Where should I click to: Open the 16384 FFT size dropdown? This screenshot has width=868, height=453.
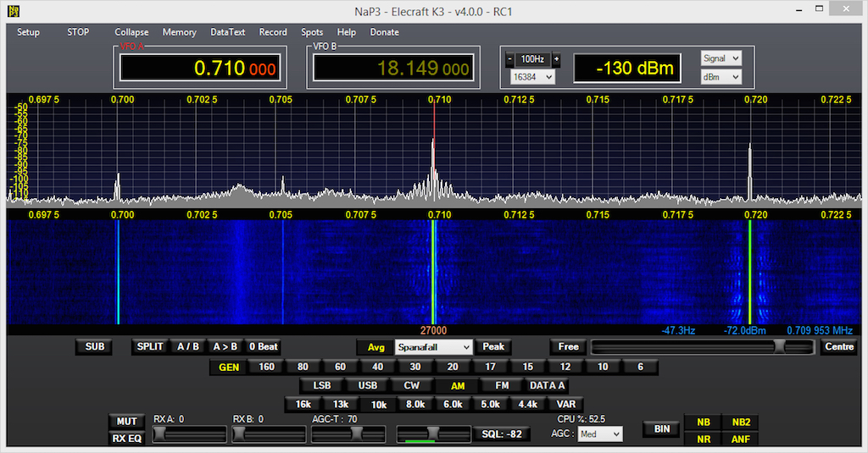point(532,77)
